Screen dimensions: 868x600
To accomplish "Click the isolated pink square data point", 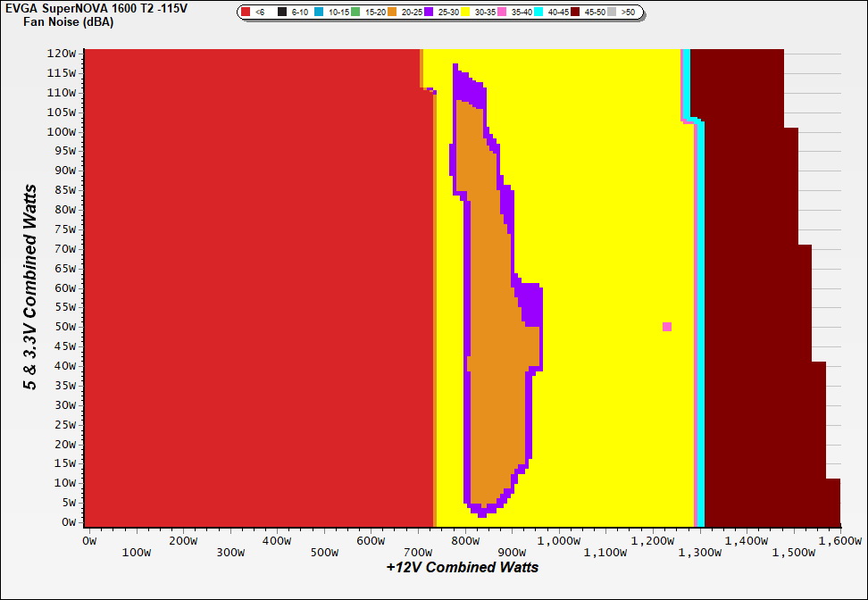I will (x=666, y=327).
